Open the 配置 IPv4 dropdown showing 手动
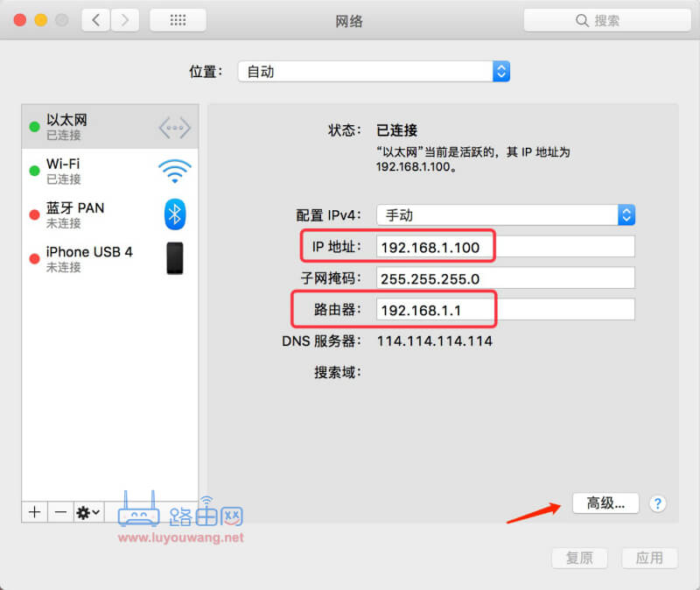This screenshot has height=590, width=700. click(505, 214)
